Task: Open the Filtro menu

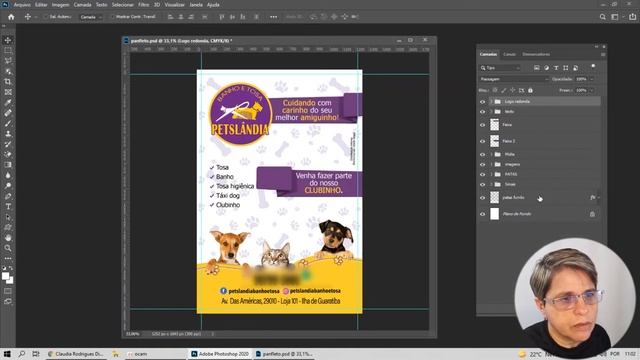Action: (143, 5)
